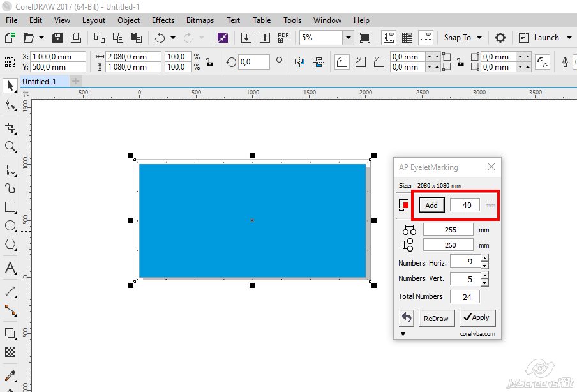The width and height of the screenshot is (577, 392).
Task: Open the Options gear icon
Action: [500, 38]
